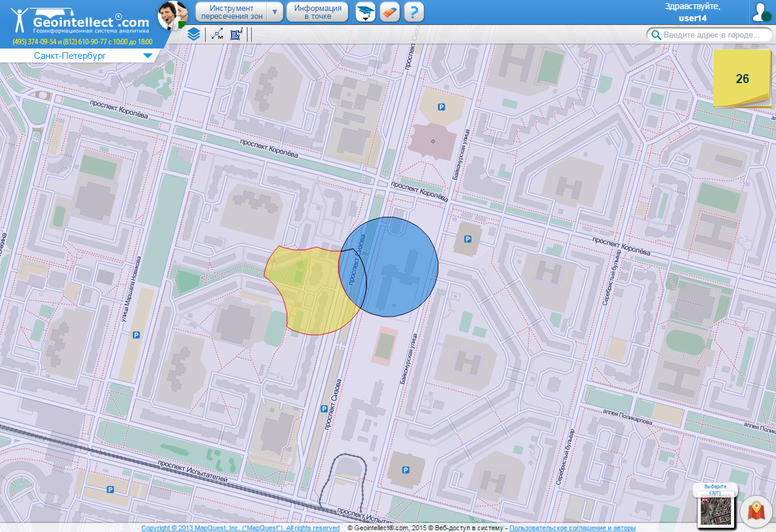Click the user14 username text
Image resolution: width=776 pixels, height=532 pixels.
692,18
